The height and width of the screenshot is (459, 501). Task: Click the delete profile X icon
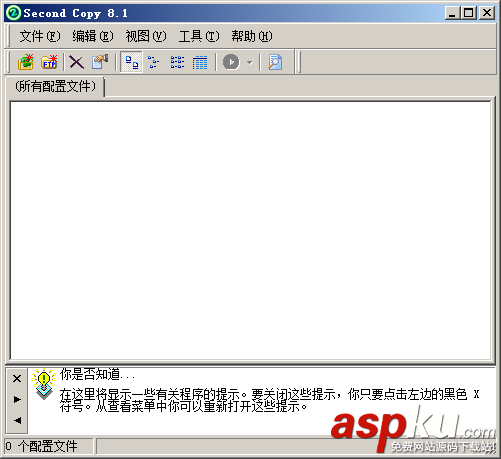tap(76, 62)
